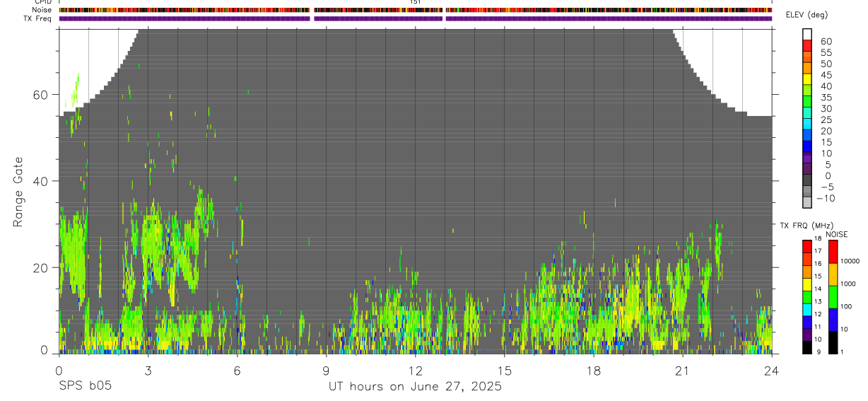Click the ELEV colorbar label '55'
Screen dimensions: 868x401
(x=826, y=53)
